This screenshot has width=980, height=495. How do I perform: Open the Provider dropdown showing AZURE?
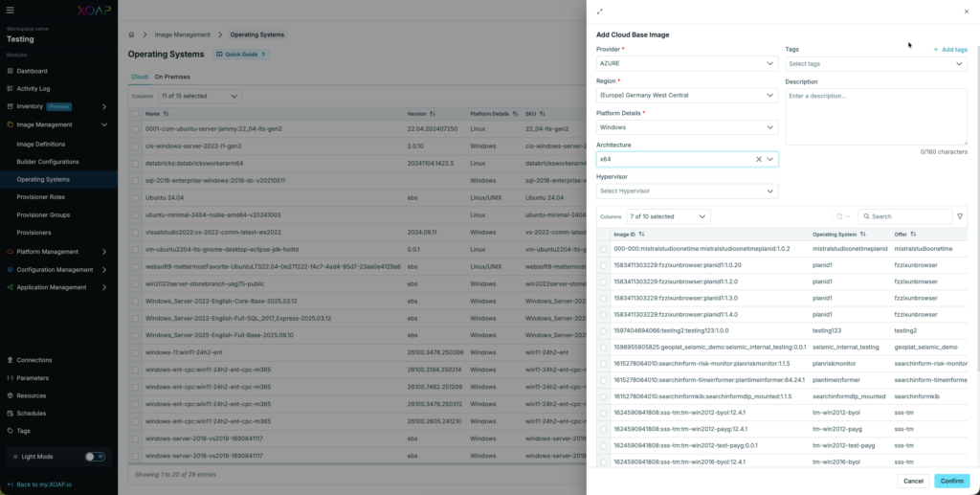click(x=686, y=63)
